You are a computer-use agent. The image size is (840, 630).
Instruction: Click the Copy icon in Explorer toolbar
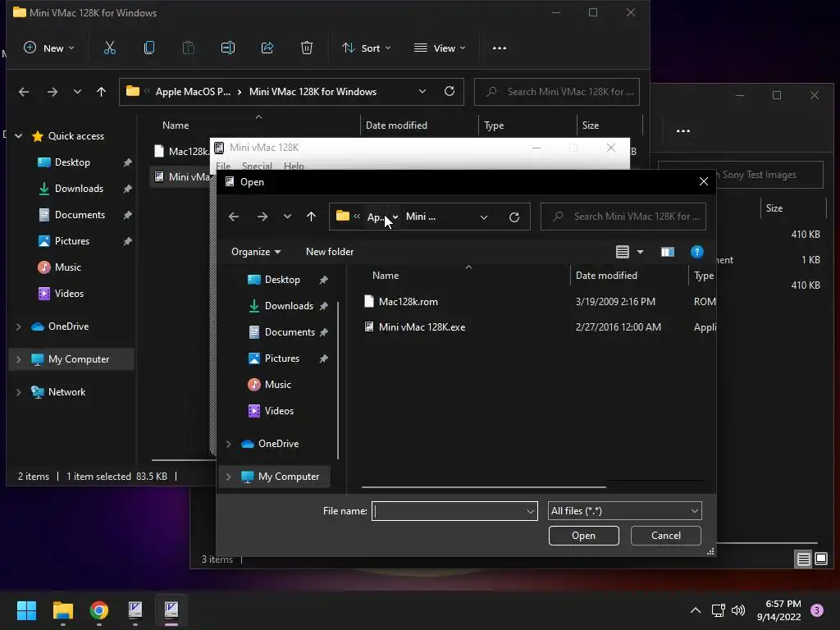click(x=149, y=48)
